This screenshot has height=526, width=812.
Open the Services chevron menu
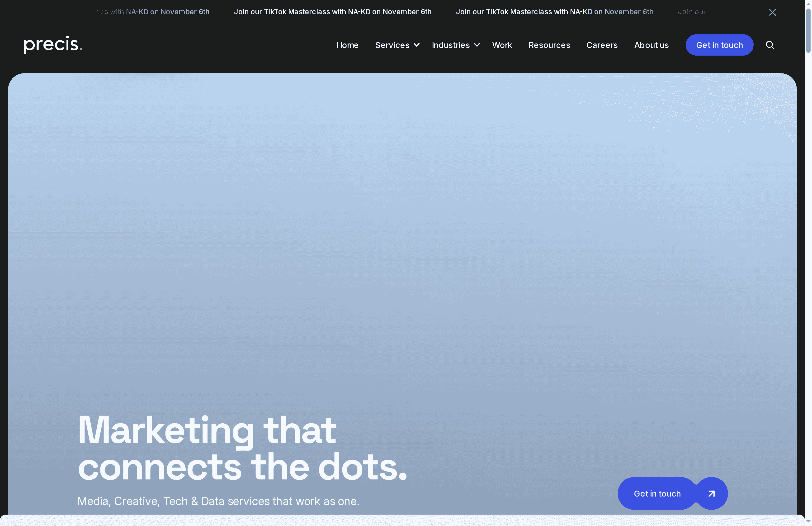[417, 45]
